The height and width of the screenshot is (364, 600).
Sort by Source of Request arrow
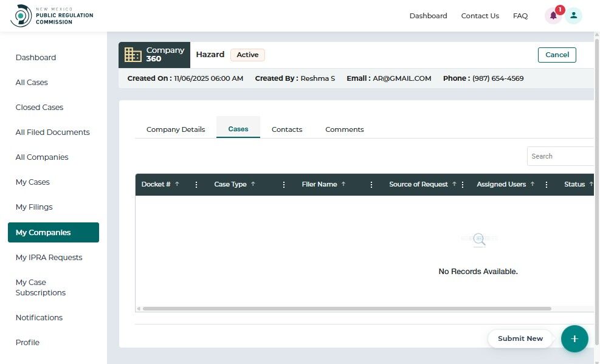point(454,184)
